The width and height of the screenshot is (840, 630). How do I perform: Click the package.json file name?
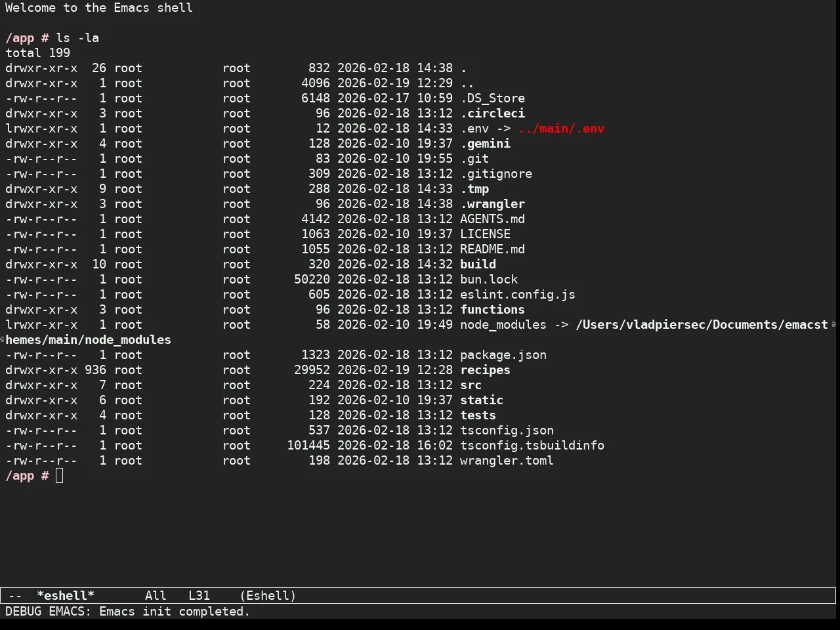point(503,355)
